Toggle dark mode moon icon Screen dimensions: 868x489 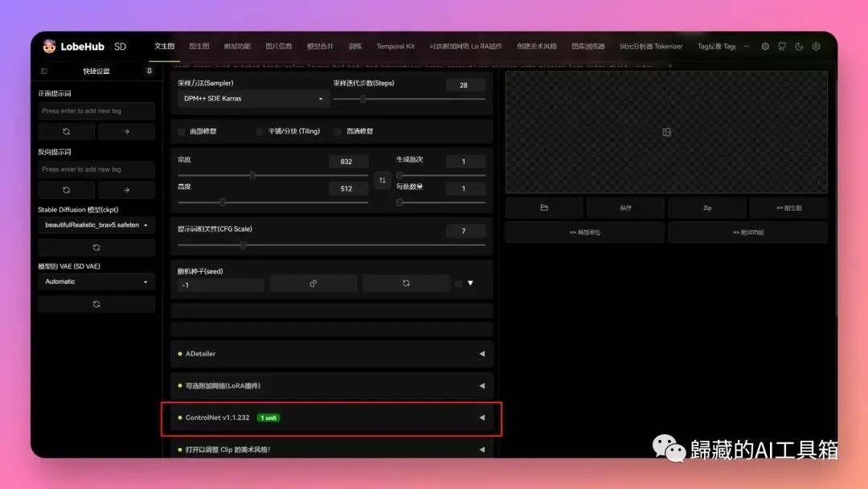tap(799, 47)
